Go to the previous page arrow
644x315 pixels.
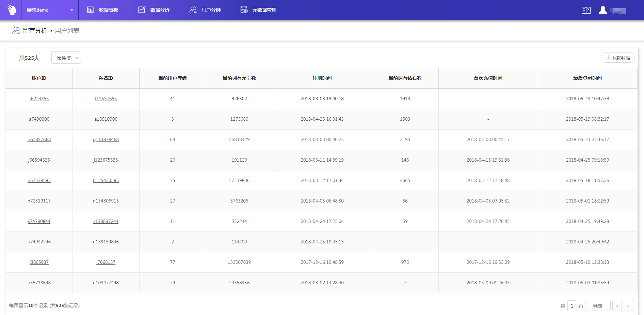tap(617, 306)
